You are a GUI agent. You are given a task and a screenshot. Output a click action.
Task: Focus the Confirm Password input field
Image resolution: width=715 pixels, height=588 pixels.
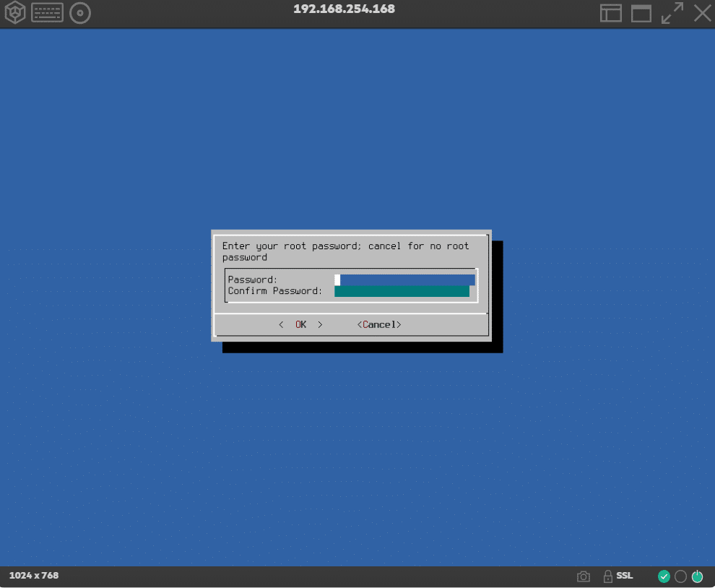402,292
